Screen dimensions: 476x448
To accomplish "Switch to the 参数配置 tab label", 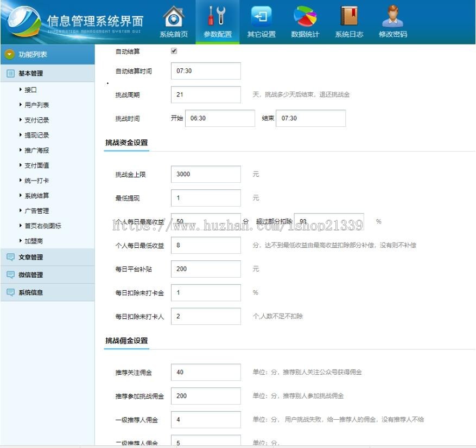I will (217, 34).
